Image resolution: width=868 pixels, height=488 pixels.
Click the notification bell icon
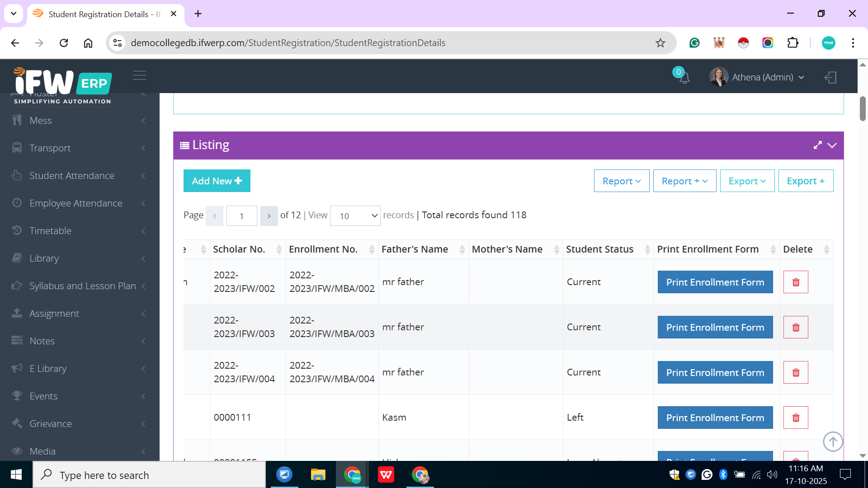tap(684, 78)
